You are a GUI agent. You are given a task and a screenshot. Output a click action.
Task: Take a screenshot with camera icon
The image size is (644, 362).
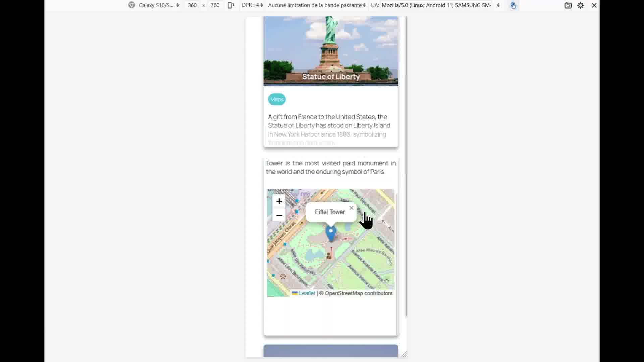[568, 5]
